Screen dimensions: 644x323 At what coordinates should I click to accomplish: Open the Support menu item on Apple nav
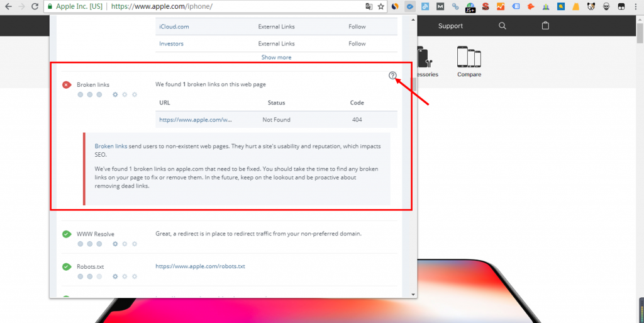(x=450, y=26)
